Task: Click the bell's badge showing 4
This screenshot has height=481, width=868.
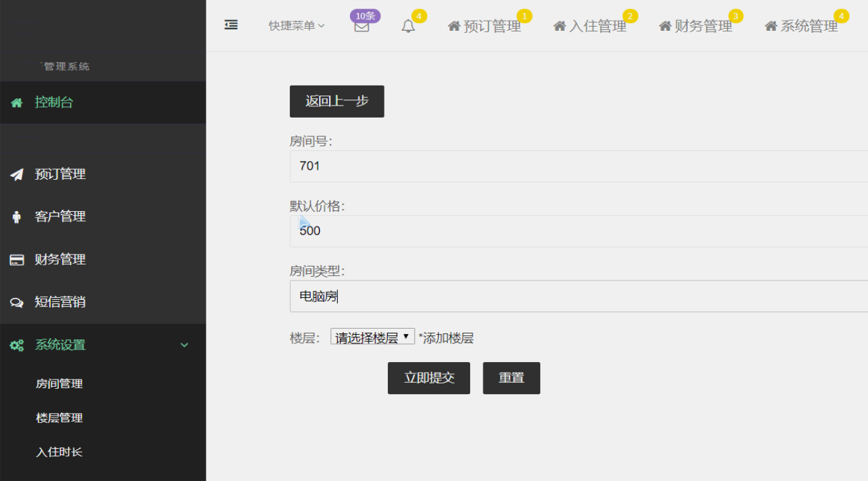Action: point(419,16)
